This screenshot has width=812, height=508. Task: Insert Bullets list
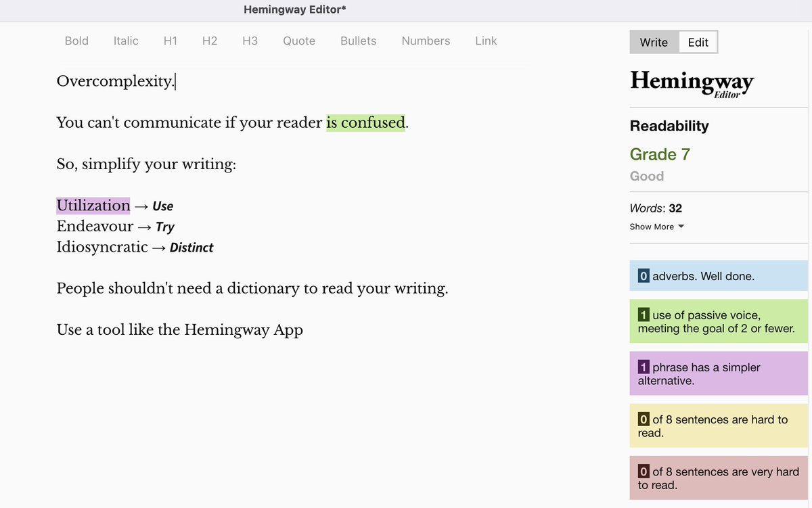point(358,41)
